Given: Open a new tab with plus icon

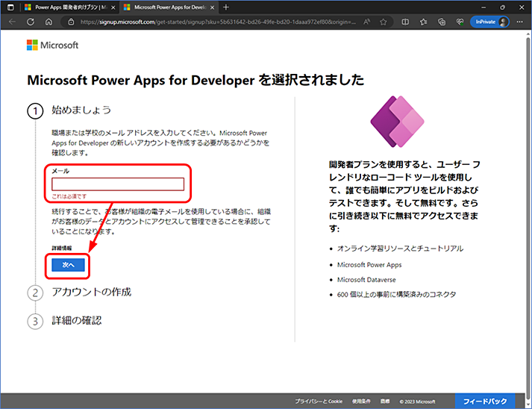Looking at the screenshot, I should [x=226, y=7].
